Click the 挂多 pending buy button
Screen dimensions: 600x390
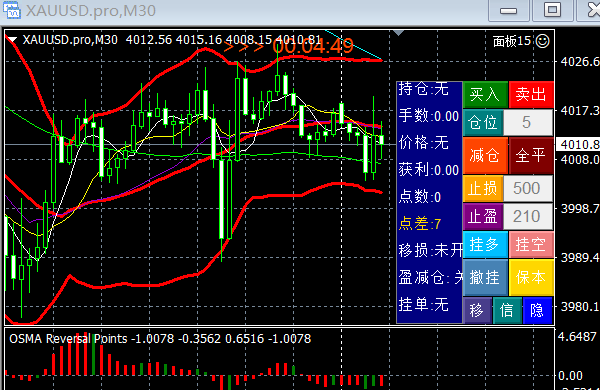(x=485, y=244)
